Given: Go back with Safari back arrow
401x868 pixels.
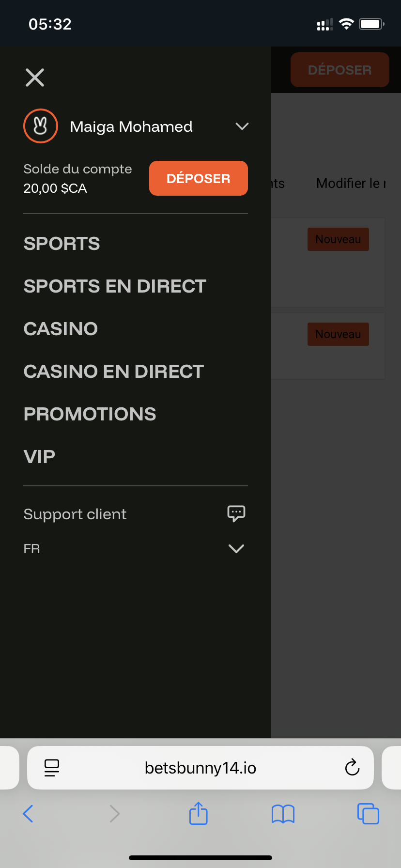Looking at the screenshot, I should (28, 814).
